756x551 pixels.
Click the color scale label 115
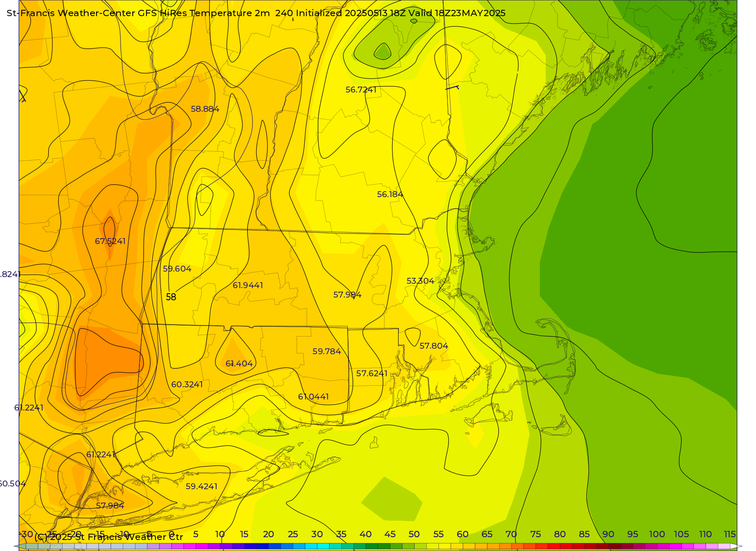click(x=730, y=534)
